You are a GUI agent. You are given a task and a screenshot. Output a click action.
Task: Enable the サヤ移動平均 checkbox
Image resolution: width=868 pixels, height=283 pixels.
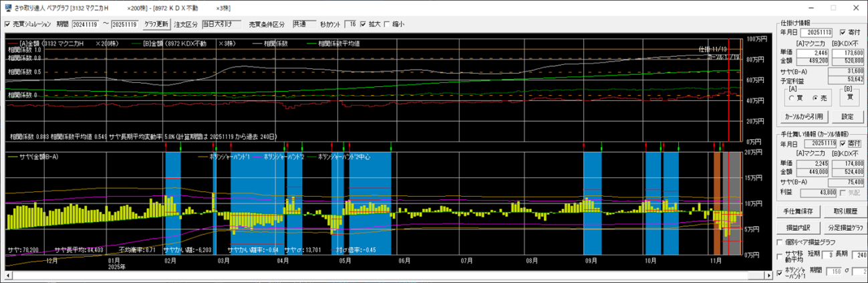pos(780,255)
